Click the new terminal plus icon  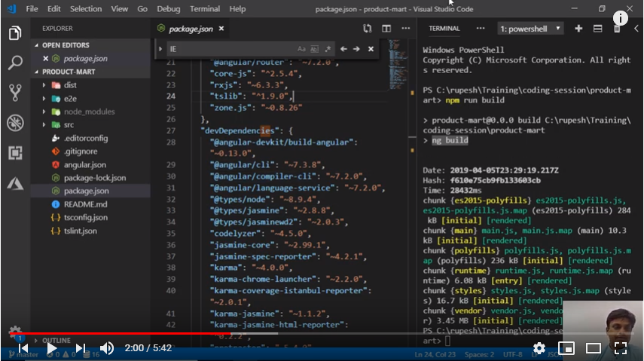click(578, 29)
